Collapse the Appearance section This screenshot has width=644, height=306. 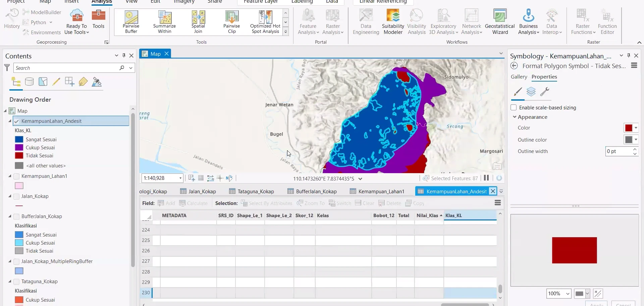point(515,117)
